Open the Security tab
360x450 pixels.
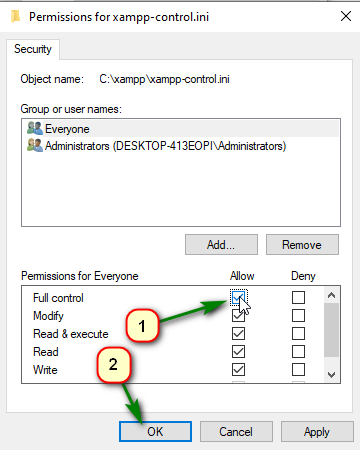point(33,49)
